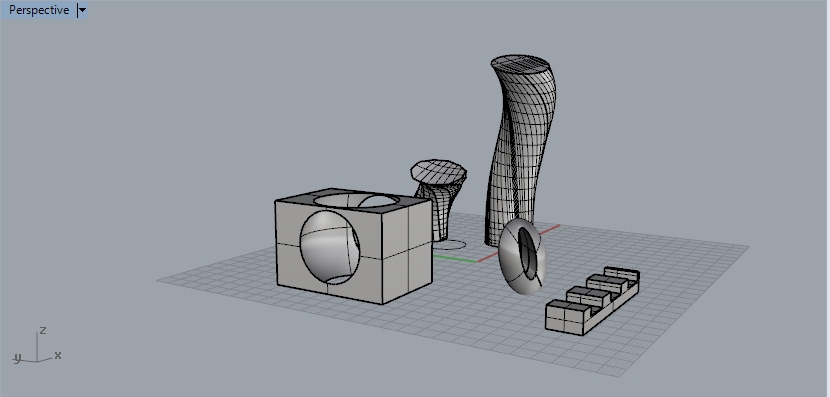Click the world axes icon's Z label
830x397 pixels.
tap(43, 330)
